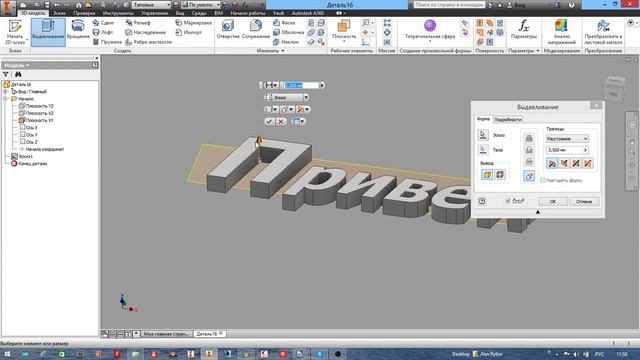Viewport: 640px width, 360px height.
Task: Select the Fillet (Сопряжение) tool
Action: (x=256, y=29)
